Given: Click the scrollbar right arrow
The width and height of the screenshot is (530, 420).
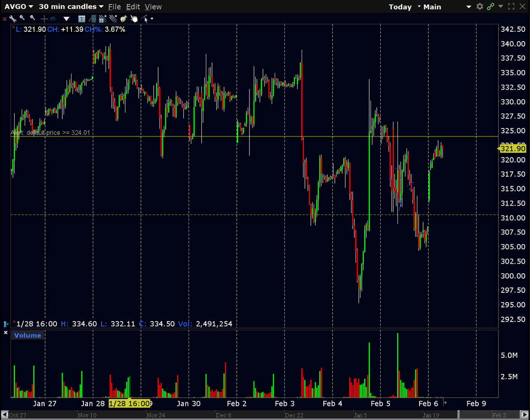Looking at the screenshot, I should [x=525, y=415].
